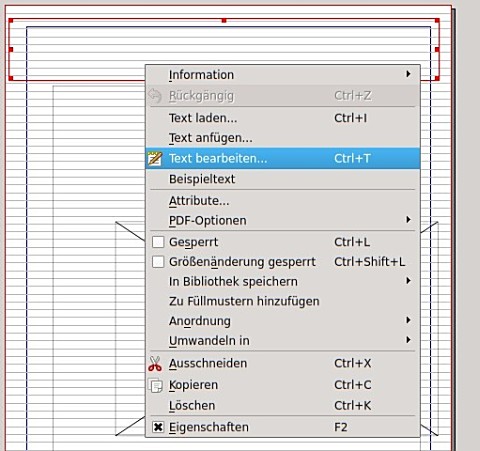Screen dimensions: 480x451
Task: Open Attribute... dialog
Action: [x=283, y=201]
